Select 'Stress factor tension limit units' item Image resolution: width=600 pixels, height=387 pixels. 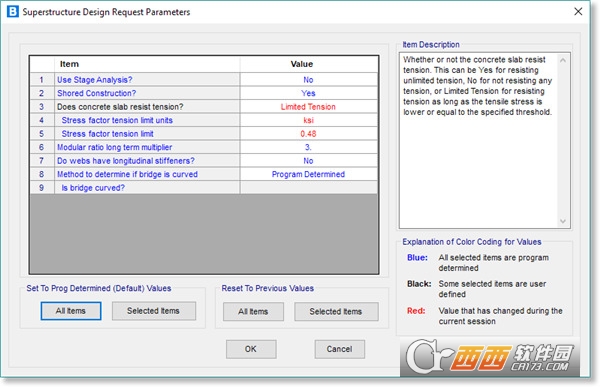coord(147,120)
